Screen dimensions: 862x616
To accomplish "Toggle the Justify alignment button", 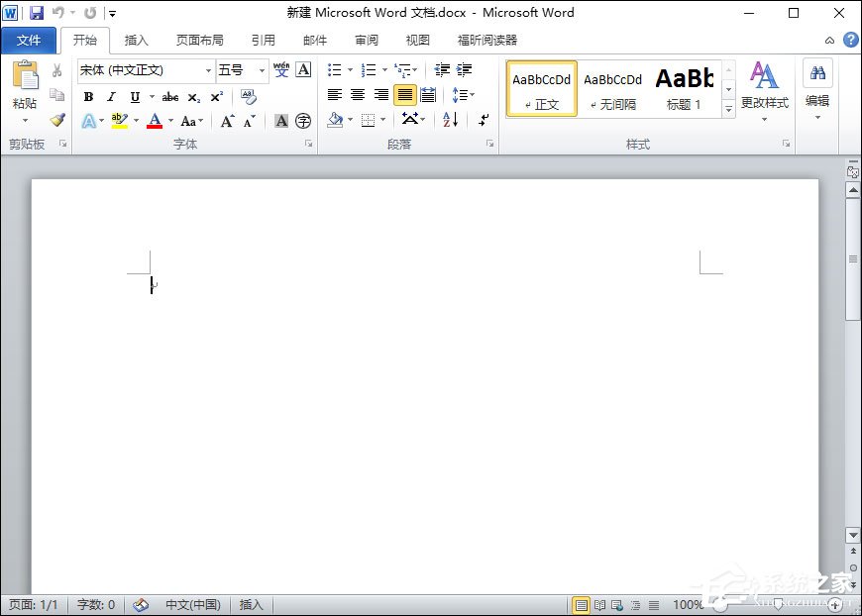I will point(404,95).
